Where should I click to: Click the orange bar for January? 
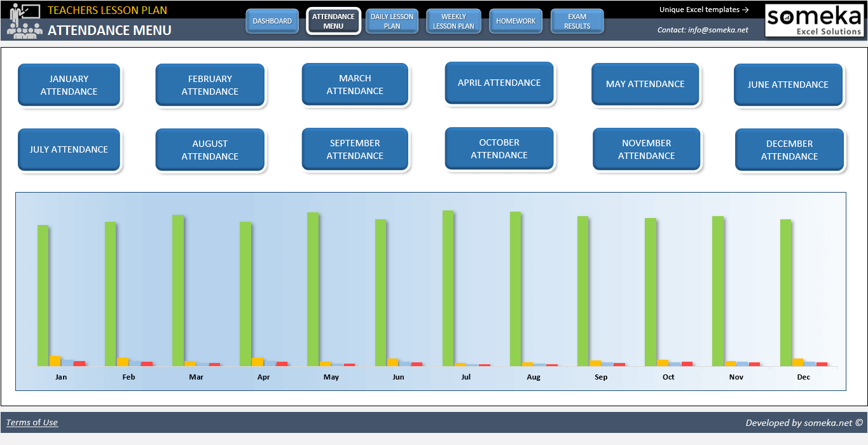point(55,360)
